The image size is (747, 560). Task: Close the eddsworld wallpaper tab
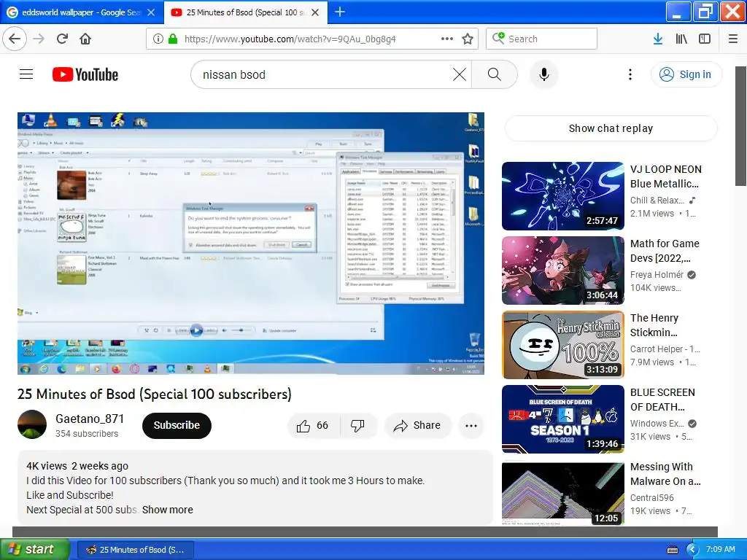151,12
